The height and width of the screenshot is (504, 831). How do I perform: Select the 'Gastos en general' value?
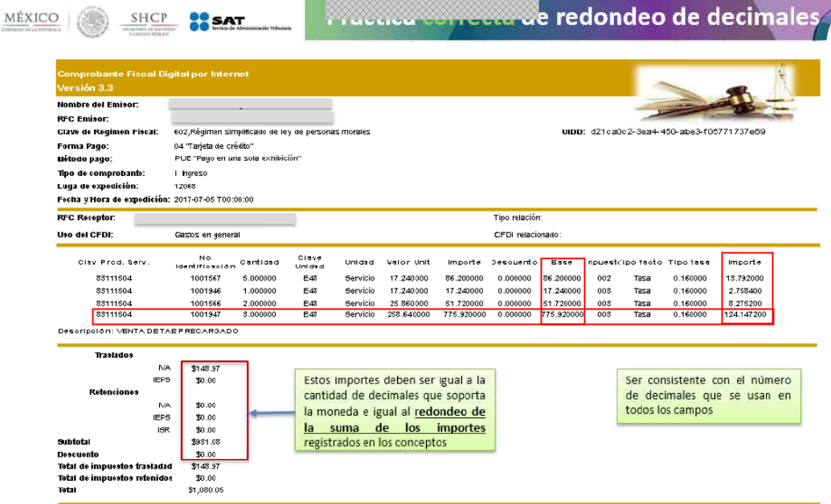[207, 235]
